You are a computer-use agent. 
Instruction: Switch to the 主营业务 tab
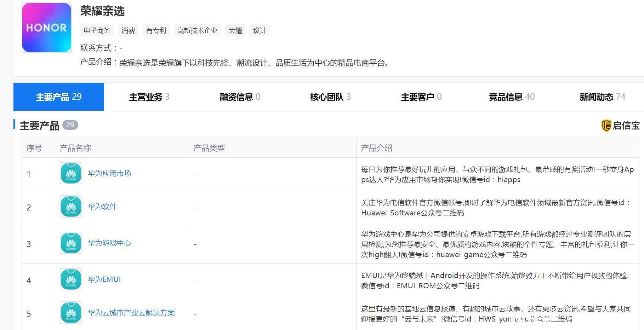[149, 97]
